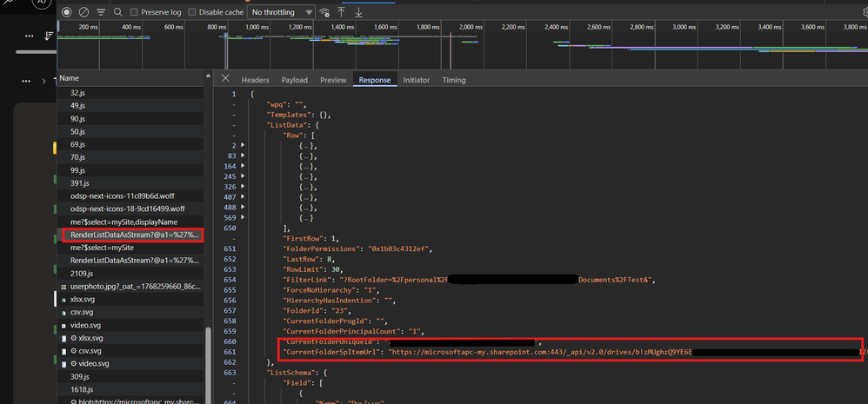Click the export HAR download arrow
Screen dimensions: 868x404
click(x=358, y=13)
